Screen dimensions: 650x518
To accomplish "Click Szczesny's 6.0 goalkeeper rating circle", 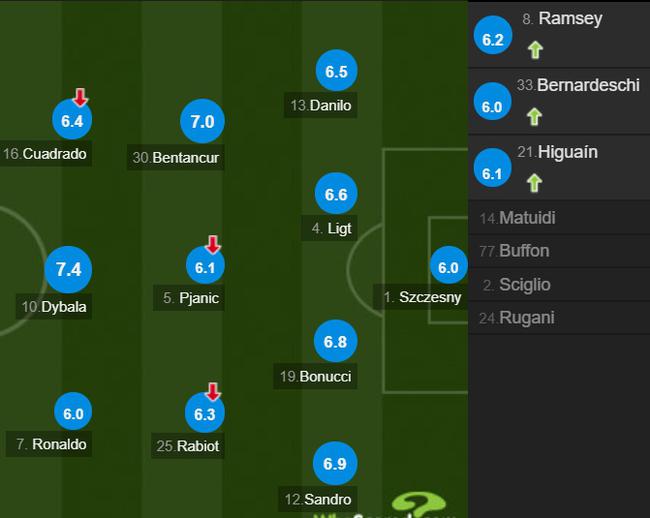I will point(449,267).
